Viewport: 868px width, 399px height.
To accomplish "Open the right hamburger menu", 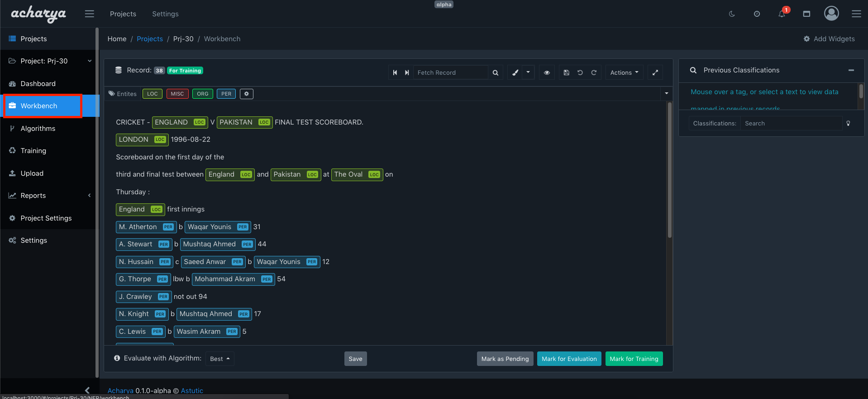I will 856,14.
